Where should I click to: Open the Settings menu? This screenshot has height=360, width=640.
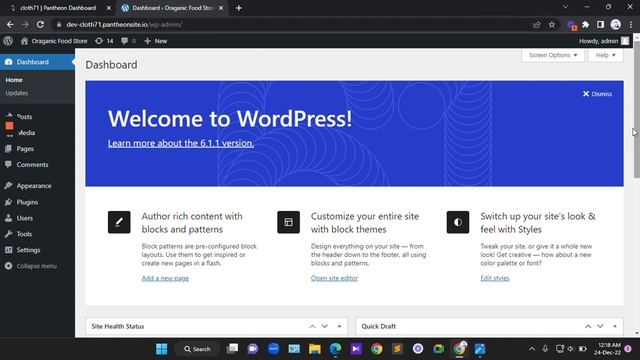point(28,250)
